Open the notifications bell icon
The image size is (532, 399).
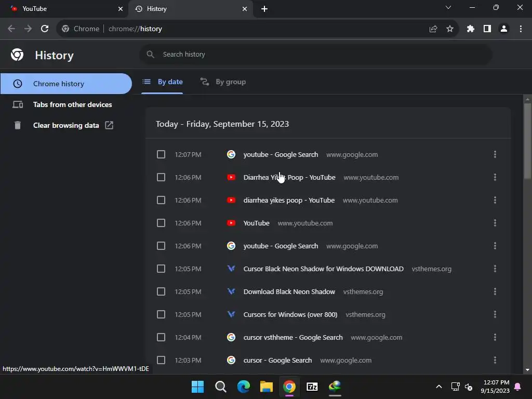click(x=518, y=387)
